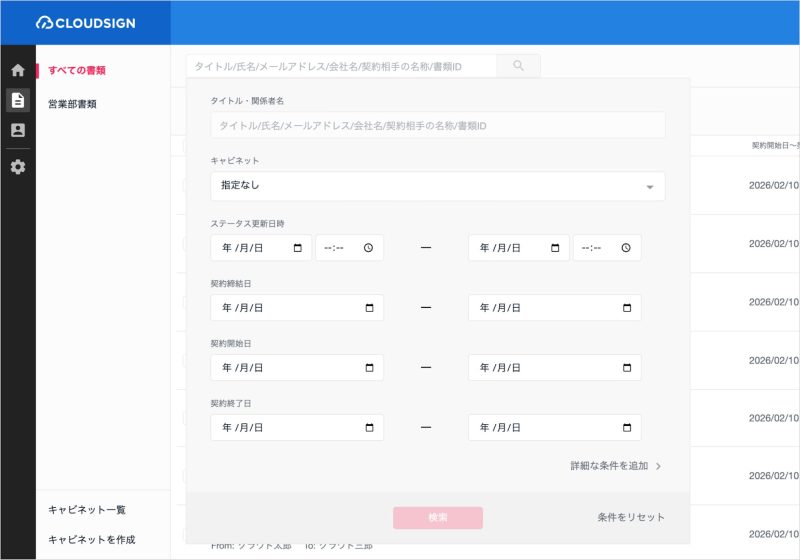
Task: Open calendar picker for ステータス更新日時 start date
Action: [298, 248]
